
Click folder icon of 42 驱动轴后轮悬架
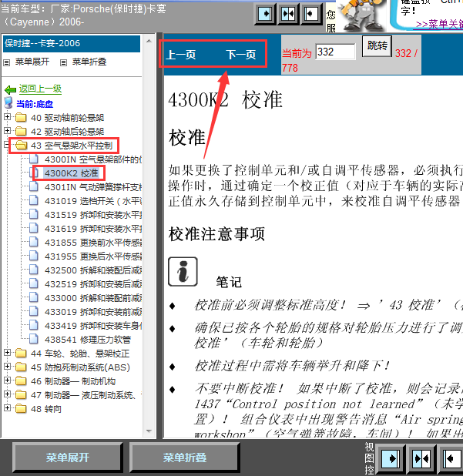[21, 131]
